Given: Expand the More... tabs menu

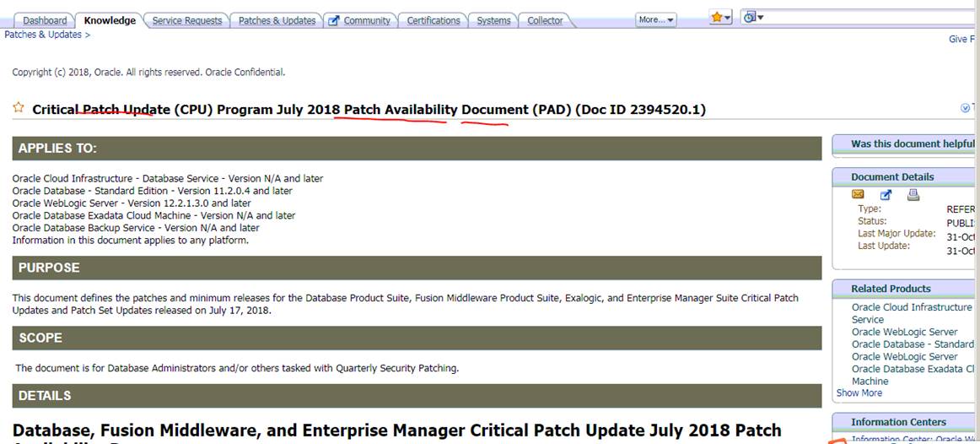Looking at the screenshot, I should (x=656, y=20).
